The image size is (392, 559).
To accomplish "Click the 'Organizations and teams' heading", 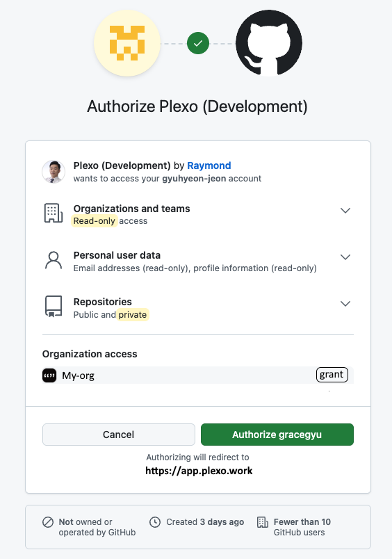I will 131,209.
